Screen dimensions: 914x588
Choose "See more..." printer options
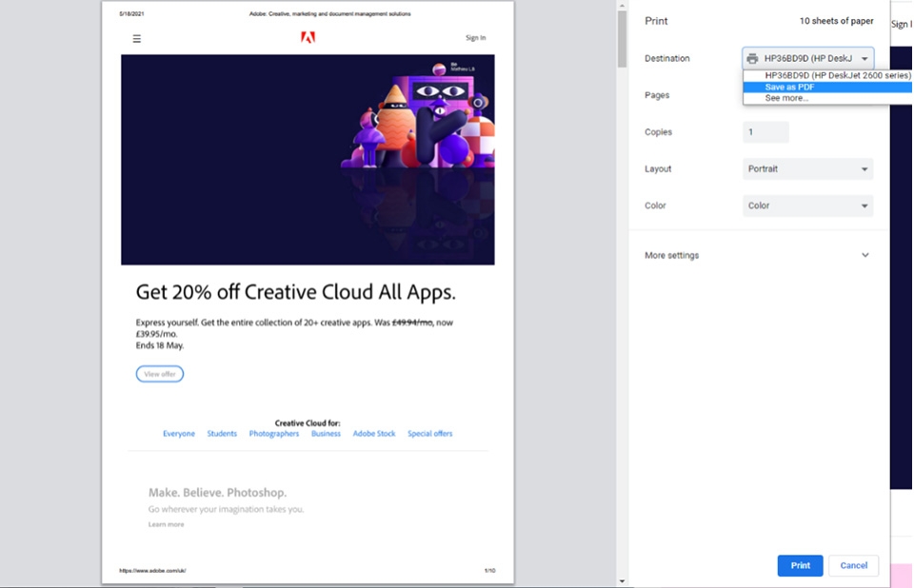coord(785,97)
